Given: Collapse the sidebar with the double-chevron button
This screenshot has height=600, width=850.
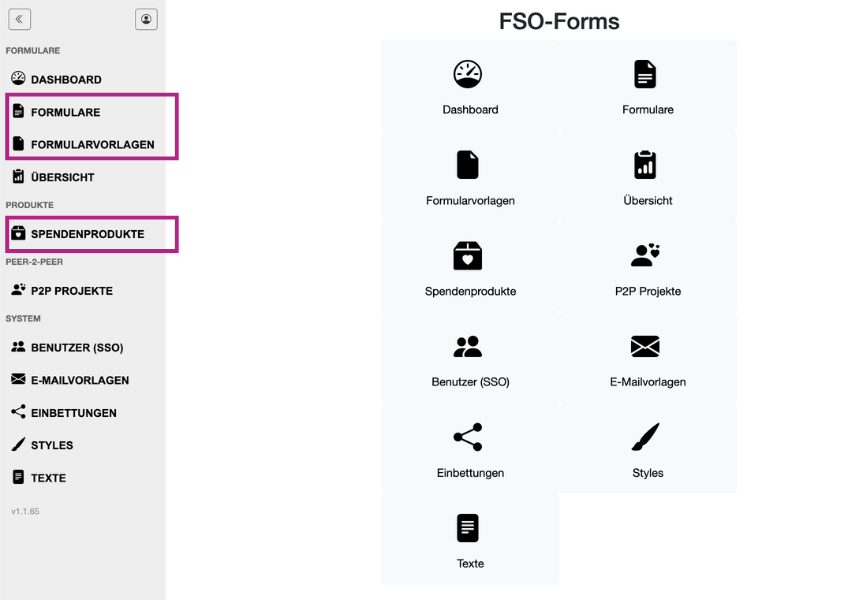Looking at the screenshot, I should click(x=19, y=19).
